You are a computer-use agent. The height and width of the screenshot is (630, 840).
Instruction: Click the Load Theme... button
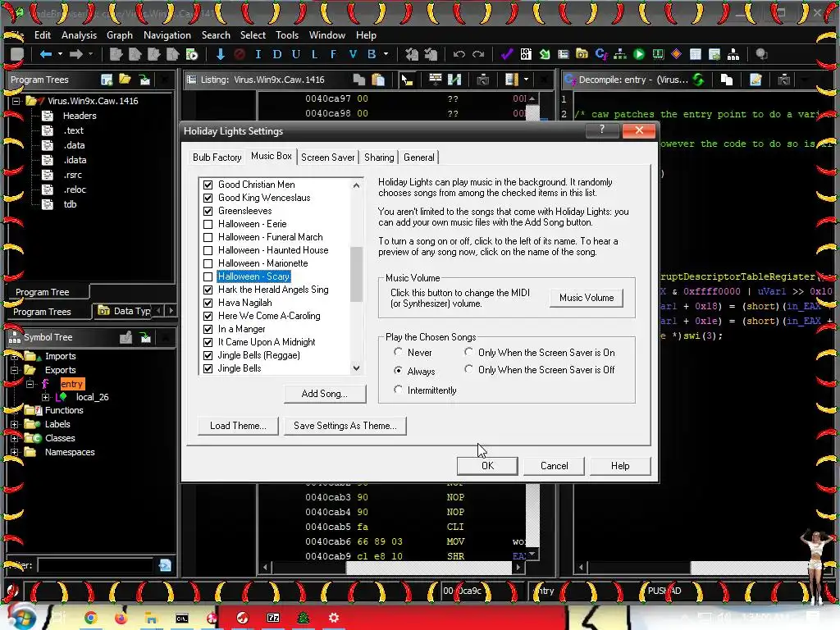(x=238, y=426)
